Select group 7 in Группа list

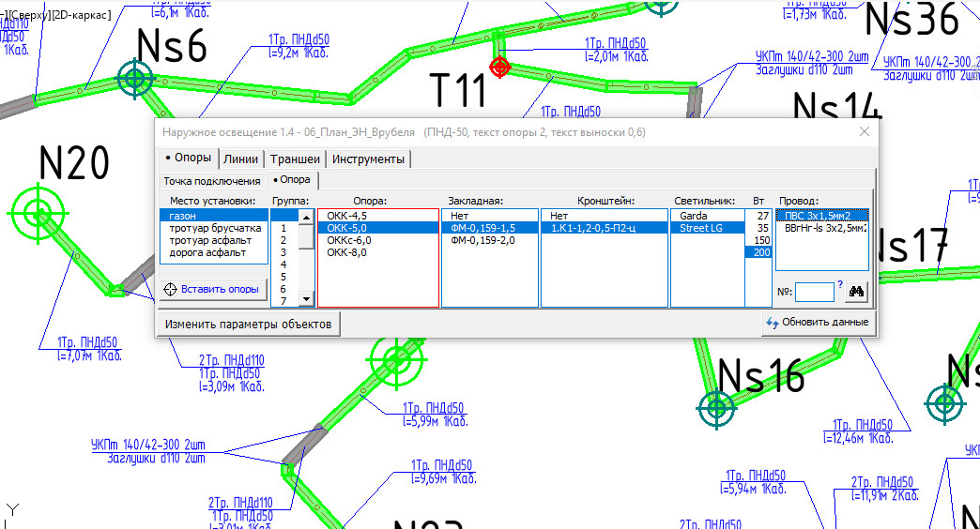(285, 301)
